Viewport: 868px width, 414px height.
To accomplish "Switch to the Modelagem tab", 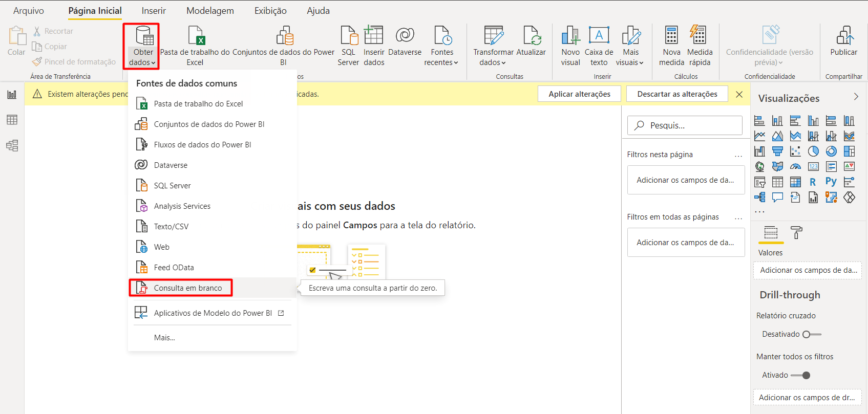I will [x=210, y=11].
